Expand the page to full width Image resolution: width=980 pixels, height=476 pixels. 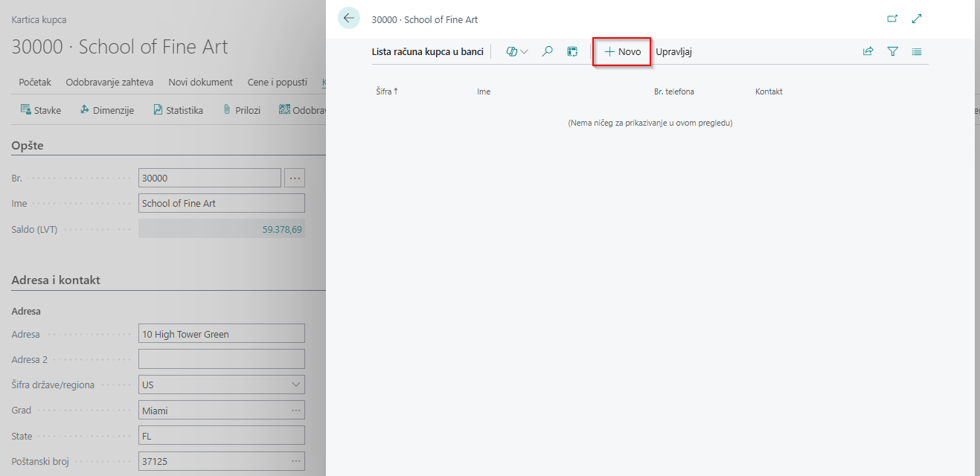tap(917, 19)
